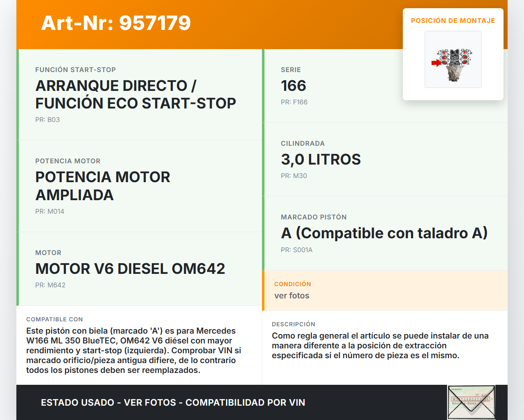Click the "POSICIÓN DE MONTAJE" label
The width and height of the screenshot is (524, 420).
453,20
